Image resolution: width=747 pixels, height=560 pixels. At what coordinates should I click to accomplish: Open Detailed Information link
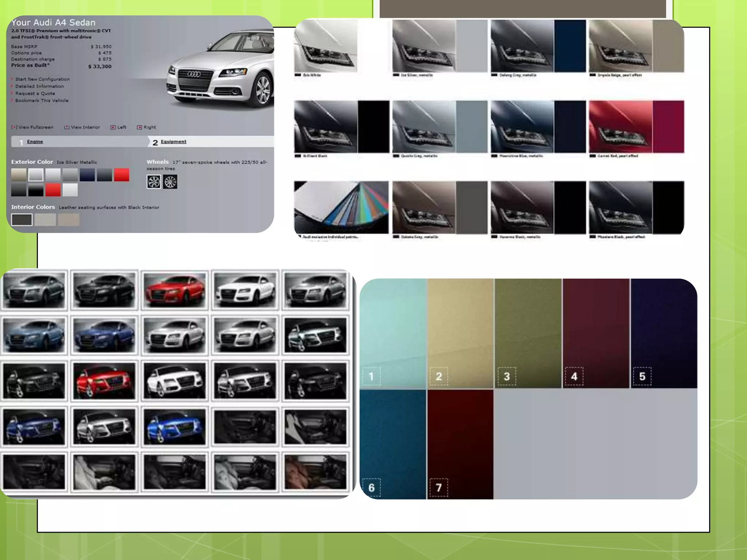39,86
